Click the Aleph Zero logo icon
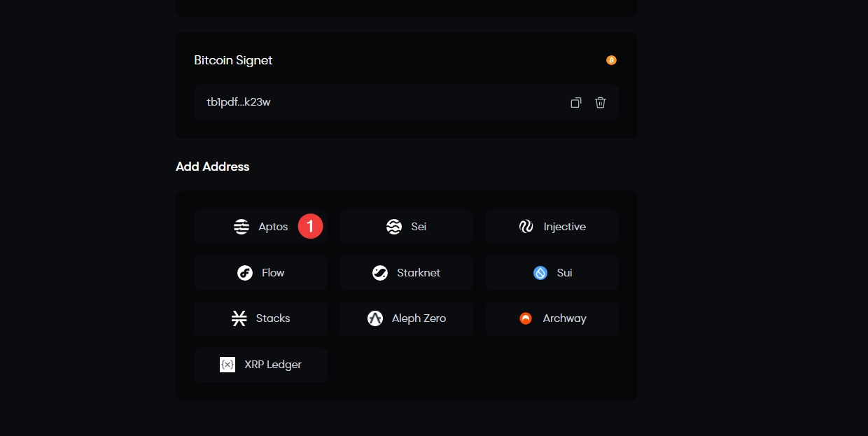This screenshot has width=868, height=436. pos(375,318)
